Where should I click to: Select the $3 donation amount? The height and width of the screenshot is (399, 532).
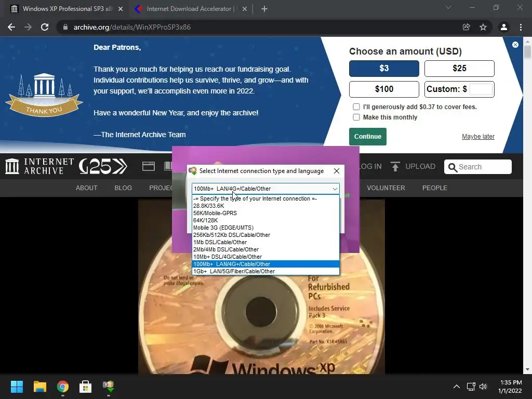384,69
